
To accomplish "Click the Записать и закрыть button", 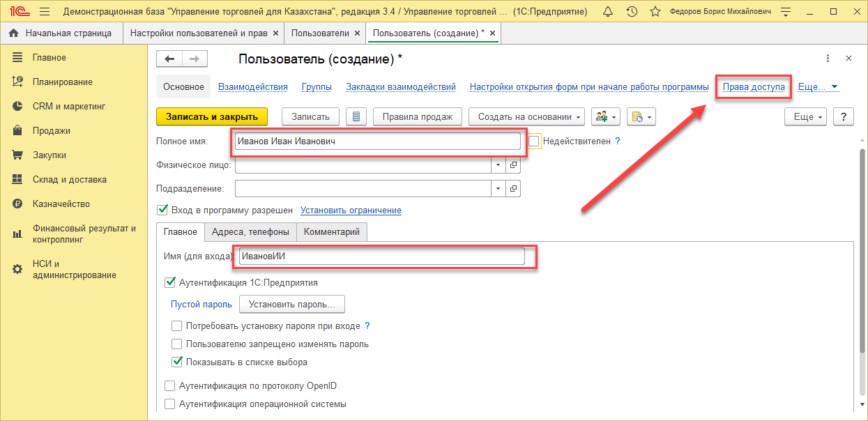I will point(211,117).
